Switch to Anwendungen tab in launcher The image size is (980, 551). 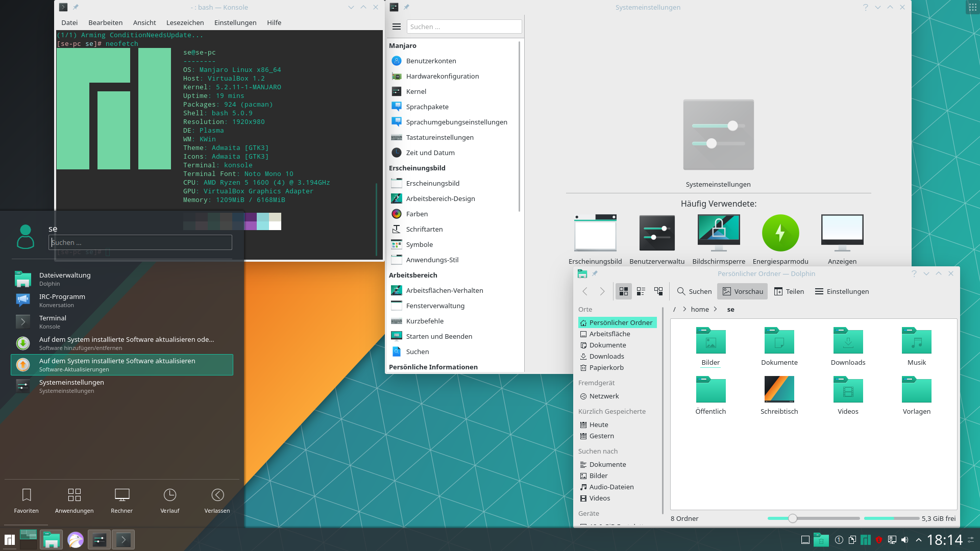(75, 500)
